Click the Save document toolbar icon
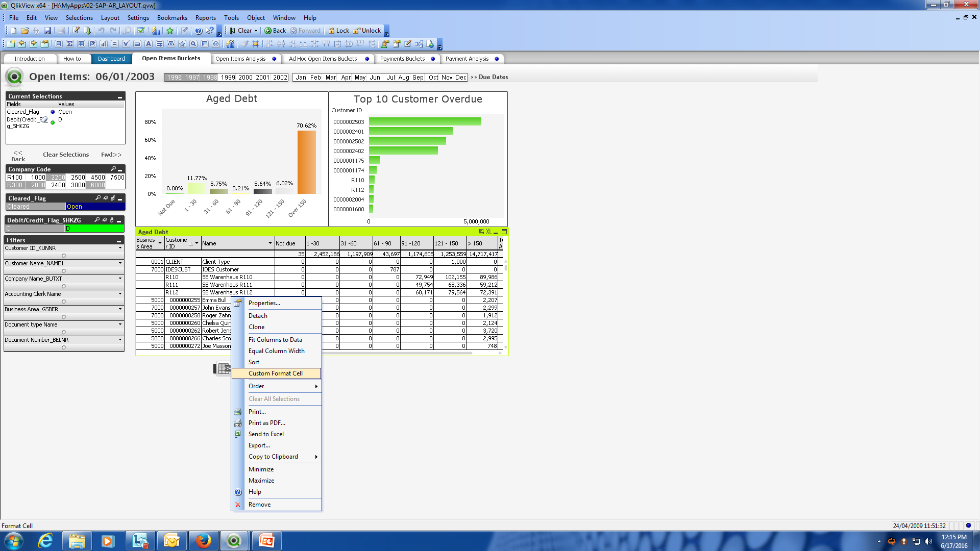980x551 pixels. (x=47, y=31)
